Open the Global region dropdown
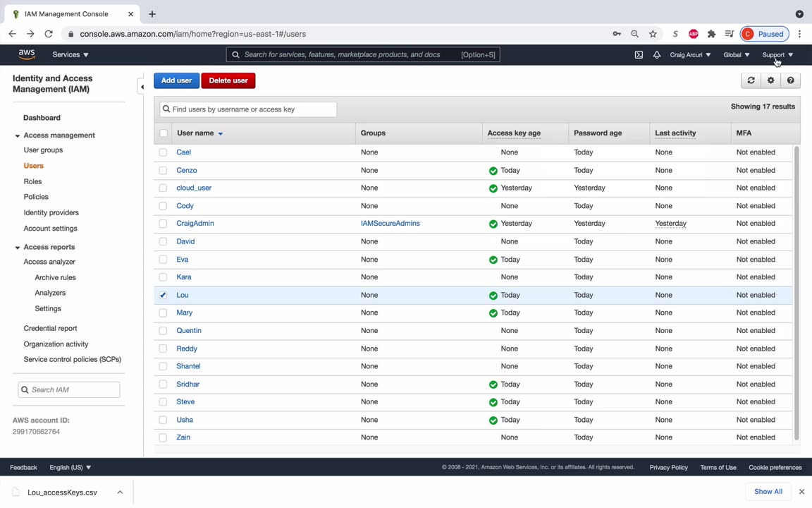The height and width of the screenshot is (508, 812). coord(736,54)
